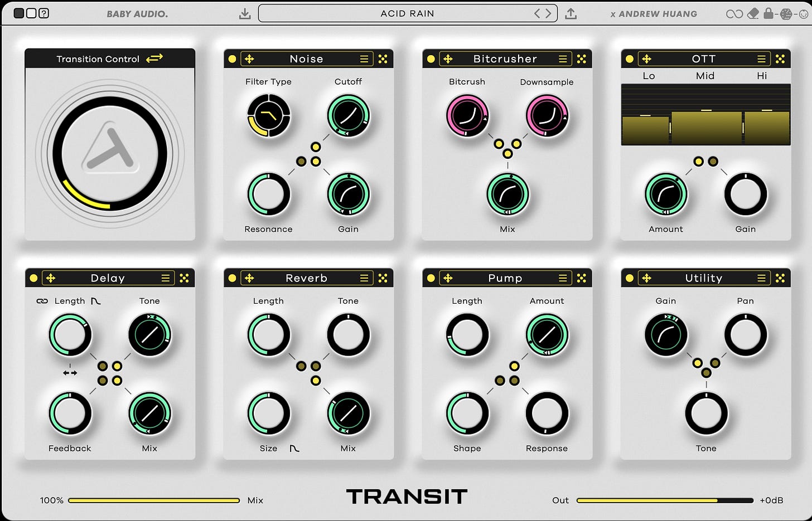The image size is (812, 521).
Task: Click the Delay Feedback knob
Action: point(70,413)
